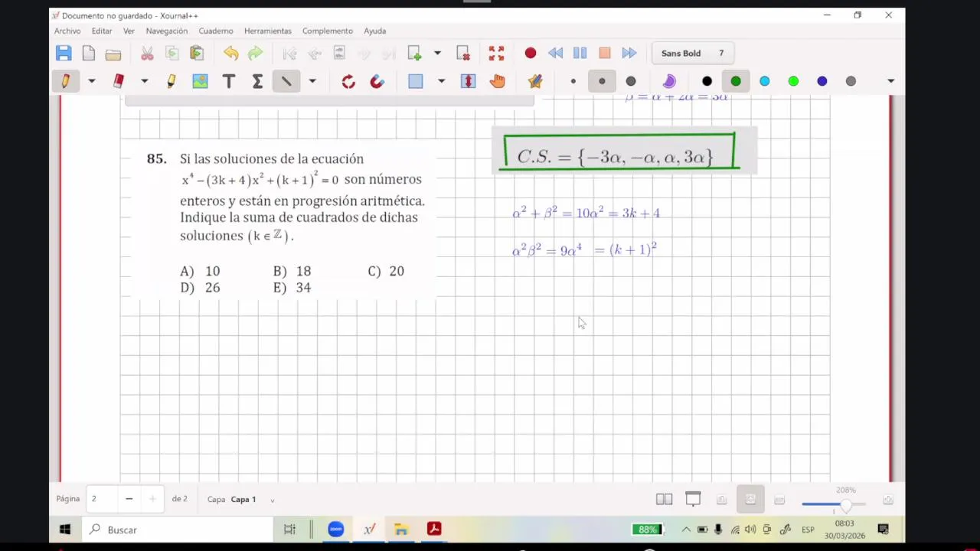Image resolution: width=980 pixels, height=551 pixels.
Task: Pick the gray color swatch
Action: click(x=851, y=81)
